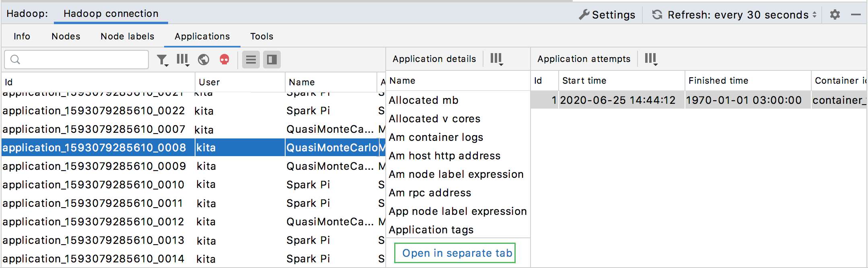Image resolution: width=868 pixels, height=268 pixels.
Task: Open the Application attempts columns dropdown
Action: point(651,59)
